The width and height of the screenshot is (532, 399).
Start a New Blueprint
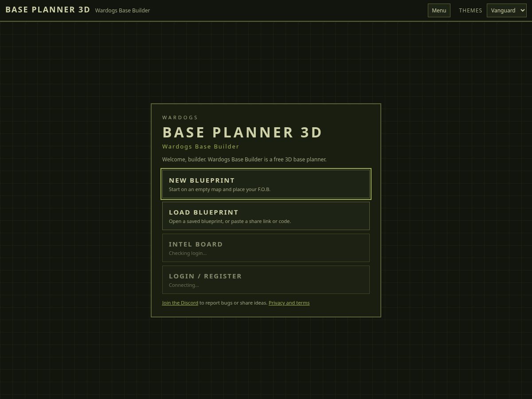click(x=266, y=184)
